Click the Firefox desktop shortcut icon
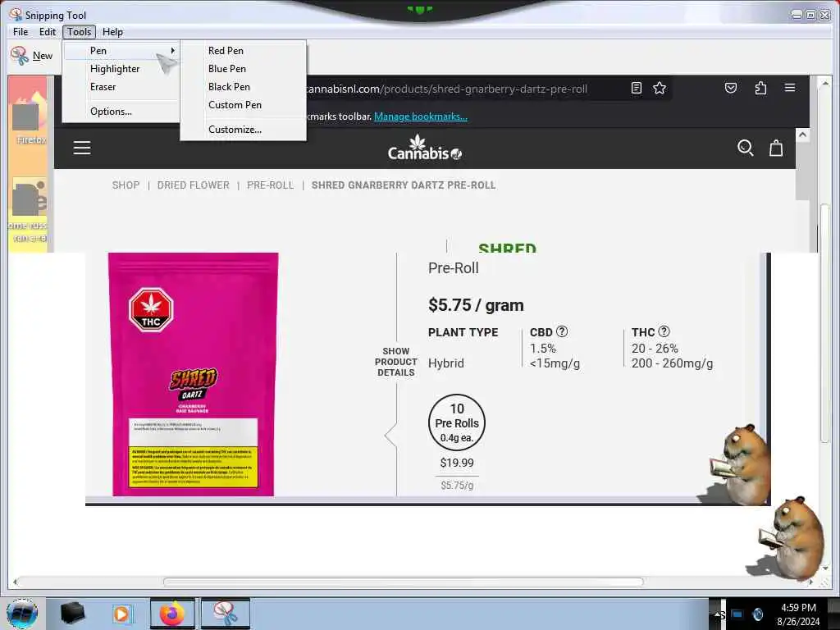Viewport: 840px width, 630px height. tap(29, 118)
